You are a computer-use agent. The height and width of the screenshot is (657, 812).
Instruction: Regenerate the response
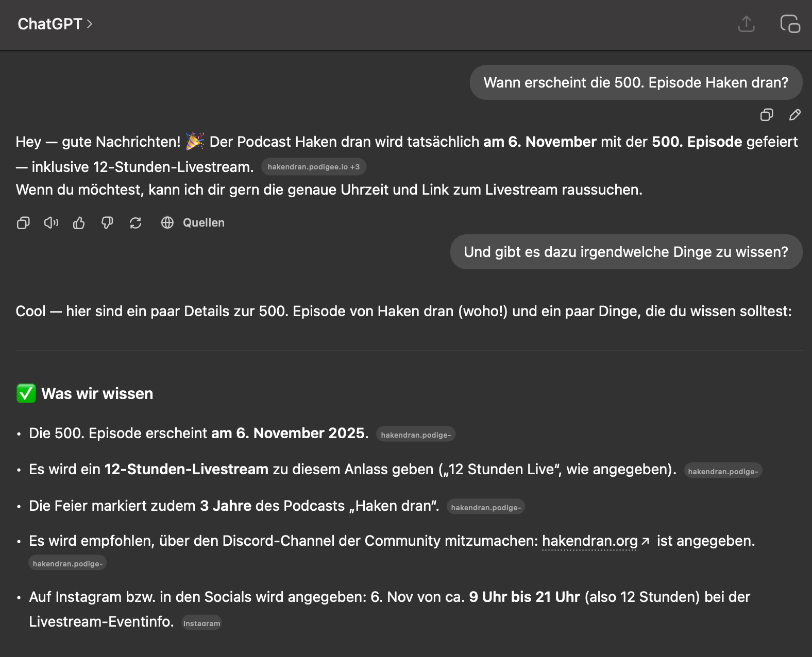click(136, 223)
